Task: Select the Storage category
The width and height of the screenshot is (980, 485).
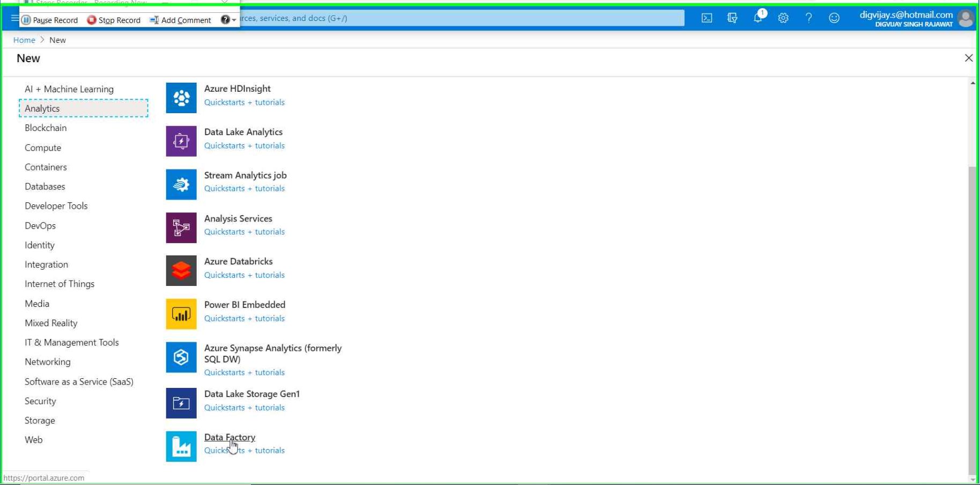Action: [40, 421]
